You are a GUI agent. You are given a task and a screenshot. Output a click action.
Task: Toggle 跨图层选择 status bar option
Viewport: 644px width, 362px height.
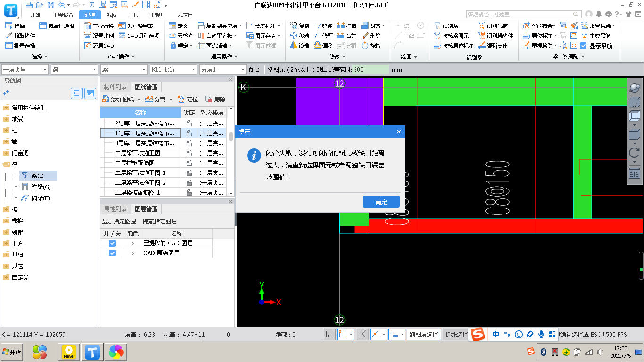(x=424, y=335)
